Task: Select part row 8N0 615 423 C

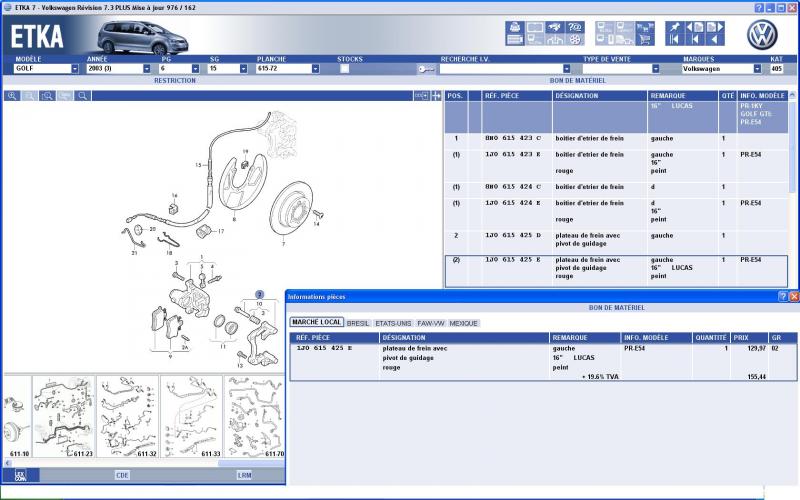Action: (616, 139)
